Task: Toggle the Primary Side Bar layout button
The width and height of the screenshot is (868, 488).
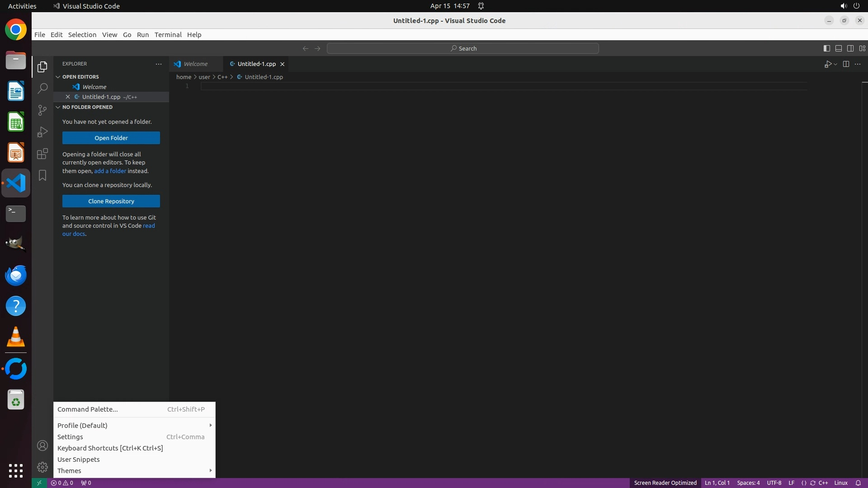Action: 826,48
